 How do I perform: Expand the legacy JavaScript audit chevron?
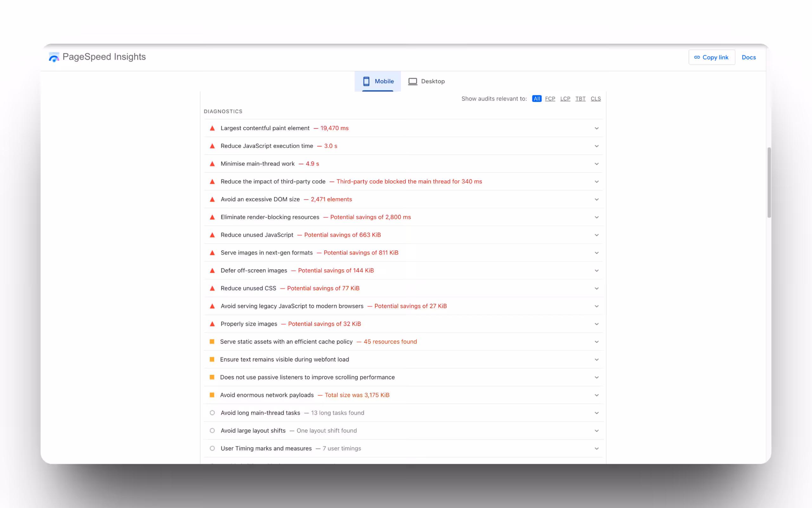597,306
